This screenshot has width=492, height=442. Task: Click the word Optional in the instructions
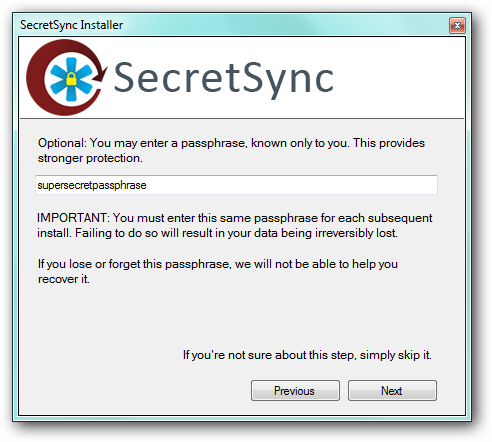pyautogui.click(x=62, y=143)
